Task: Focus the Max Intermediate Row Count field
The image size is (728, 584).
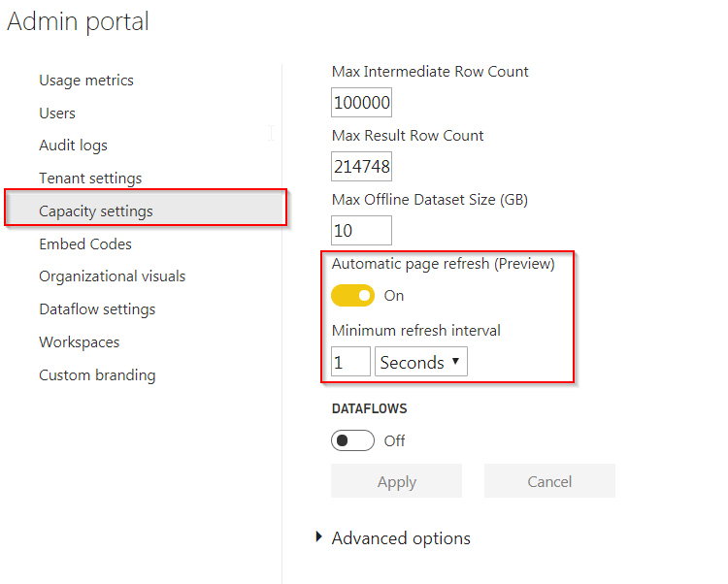Action: coord(361,103)
